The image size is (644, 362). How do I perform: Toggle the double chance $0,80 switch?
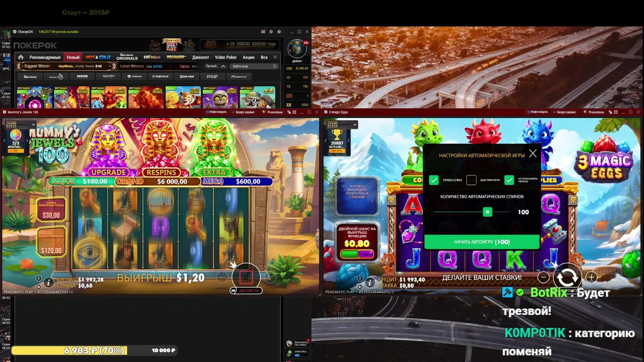357,254
